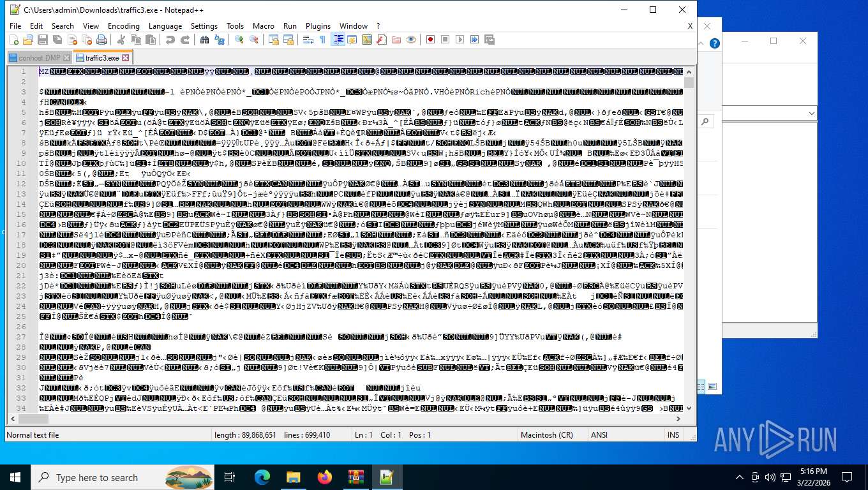Open the Windows Start menu
This screenshot has width=868, height=490.
click(x=15, y=477)
